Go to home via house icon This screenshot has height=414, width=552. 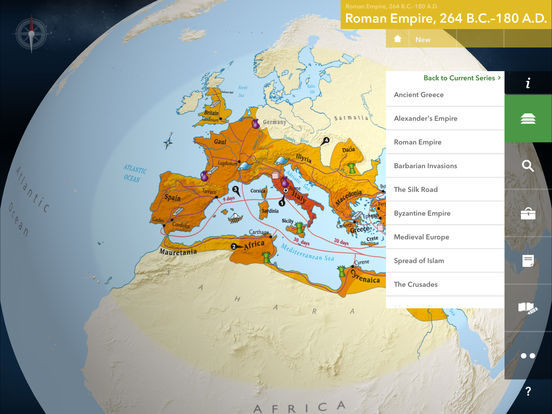click(397, 39)
